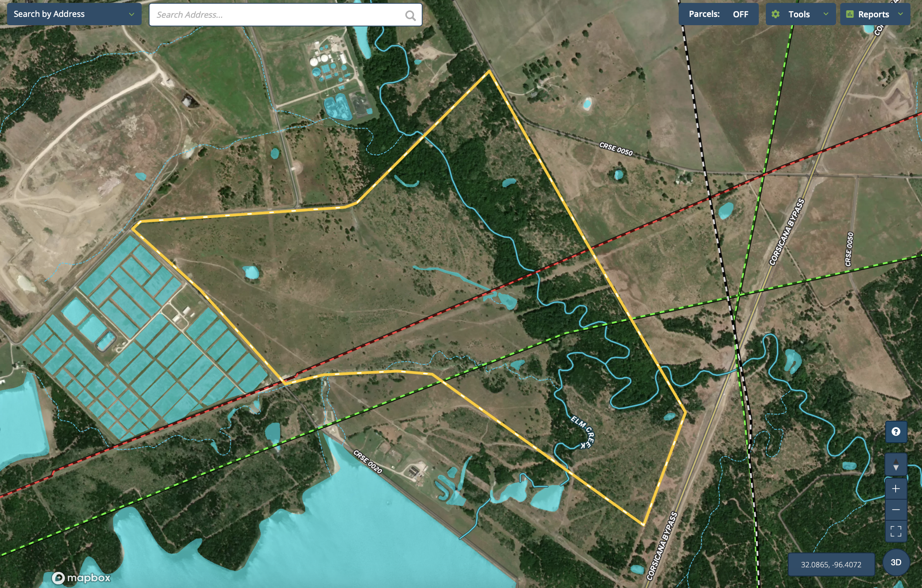Click the coordinates readout box
The width and height of the screenshot is (922, 588).
831,564
